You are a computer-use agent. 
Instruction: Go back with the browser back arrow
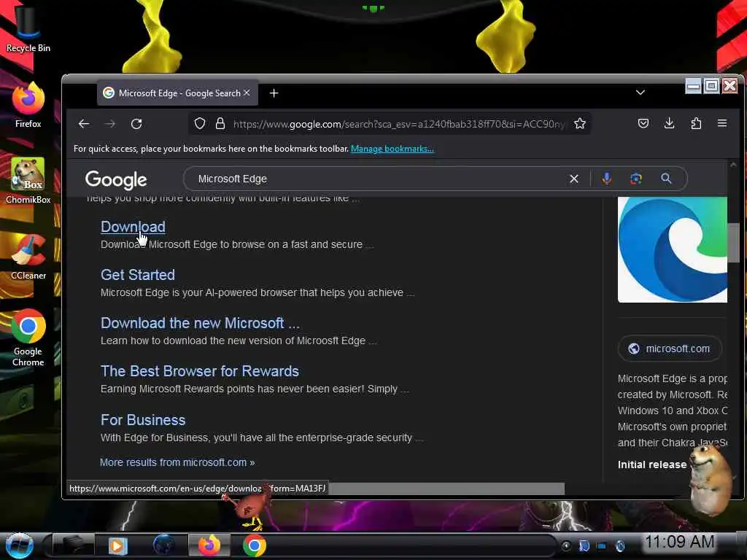click(84, 124)
